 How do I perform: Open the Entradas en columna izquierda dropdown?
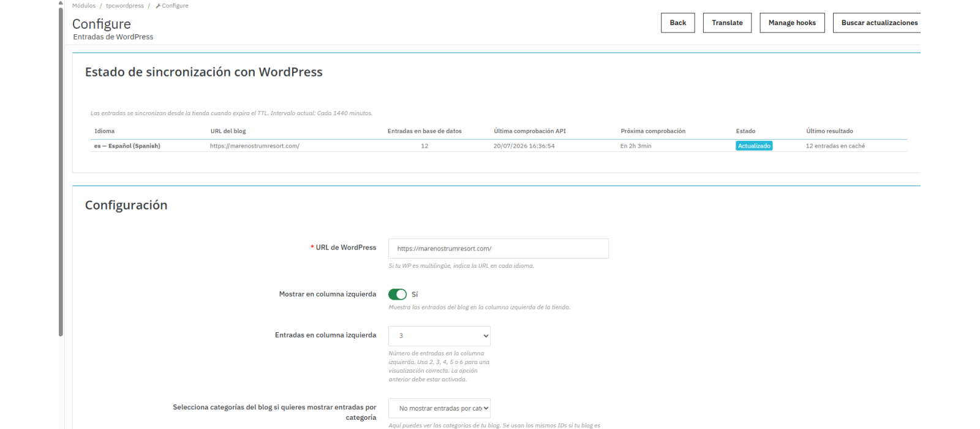coord(439,336)
